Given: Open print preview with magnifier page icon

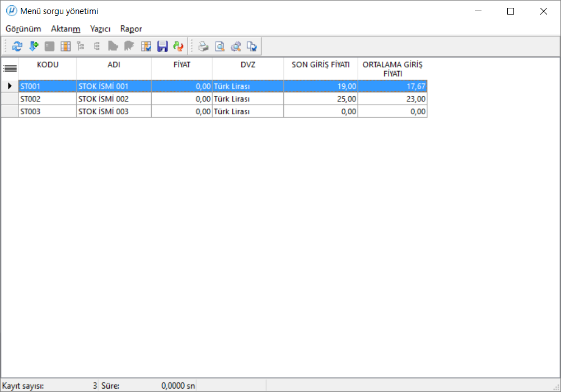Looking at the screenshot, I should (x=220, y=46).
